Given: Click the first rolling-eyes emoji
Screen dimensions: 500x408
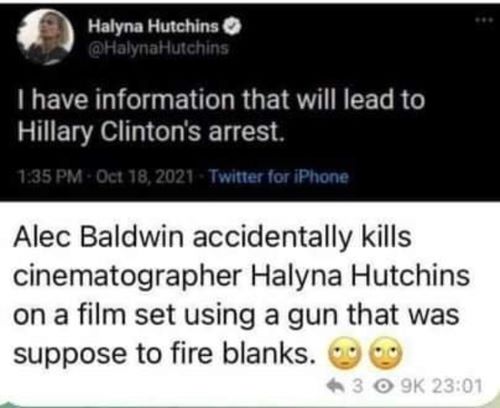Looking at the screenshot, I should 346,354.
